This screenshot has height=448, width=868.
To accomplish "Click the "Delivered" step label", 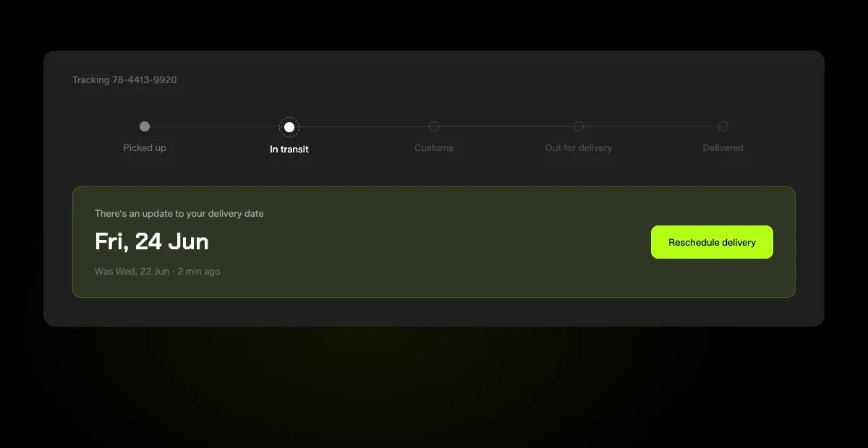I will pyautogui.click(x=723, y=148).
